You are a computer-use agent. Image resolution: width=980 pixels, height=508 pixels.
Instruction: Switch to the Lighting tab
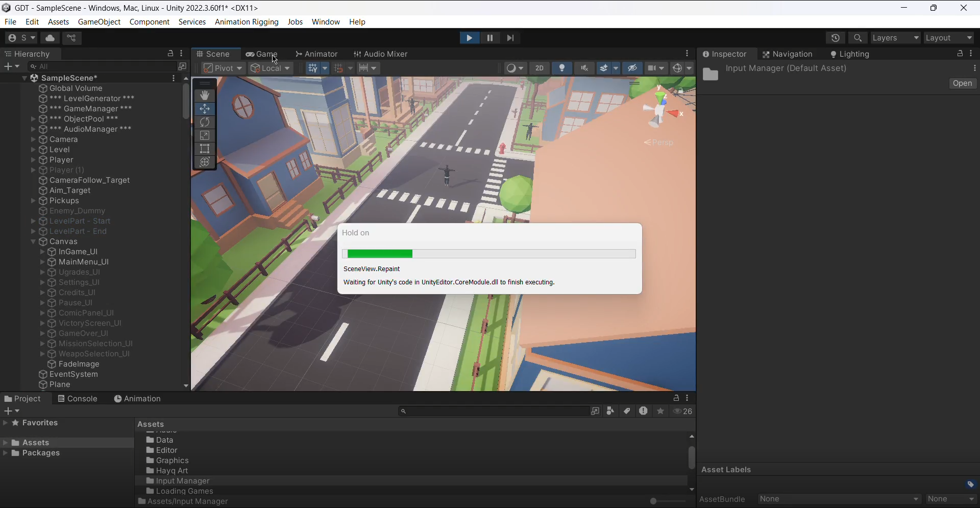[850, 54]
